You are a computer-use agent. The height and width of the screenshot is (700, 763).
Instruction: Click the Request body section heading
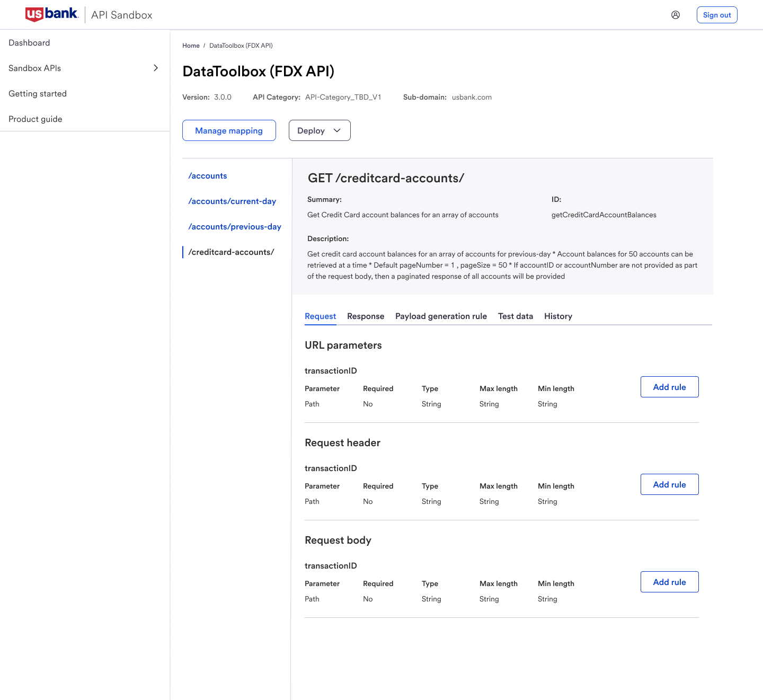(338, 540)
